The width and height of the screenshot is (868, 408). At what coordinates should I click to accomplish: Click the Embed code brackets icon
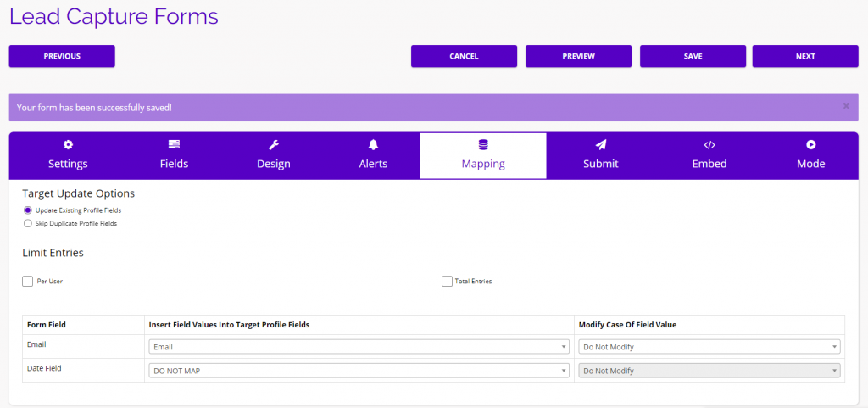pyautogui.click(x=709, y=145)
